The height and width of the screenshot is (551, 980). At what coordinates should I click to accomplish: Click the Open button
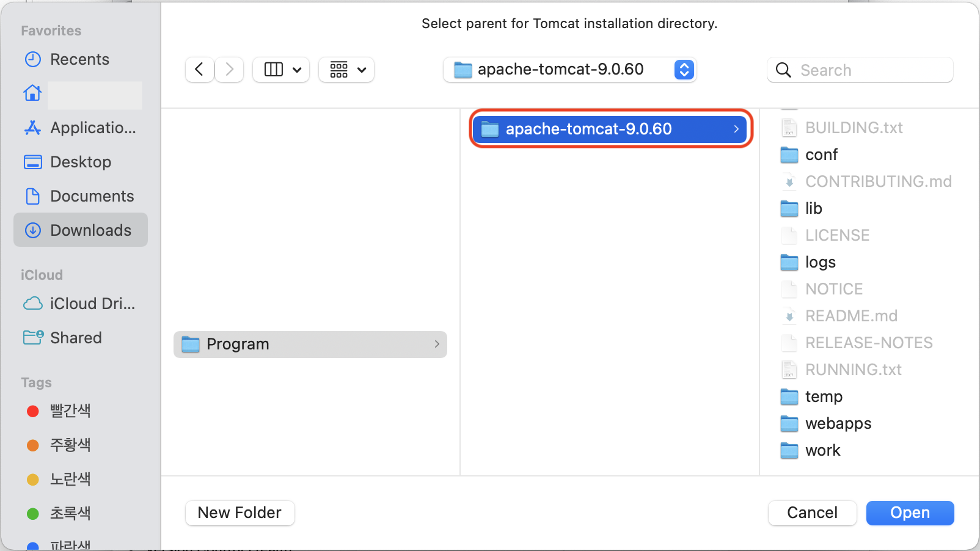pos(910,513)
